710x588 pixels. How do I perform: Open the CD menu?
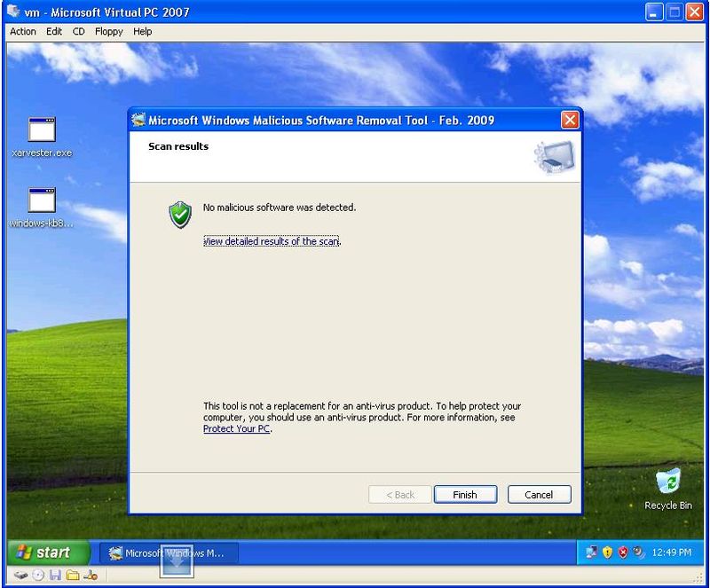(x=79, y=31)
